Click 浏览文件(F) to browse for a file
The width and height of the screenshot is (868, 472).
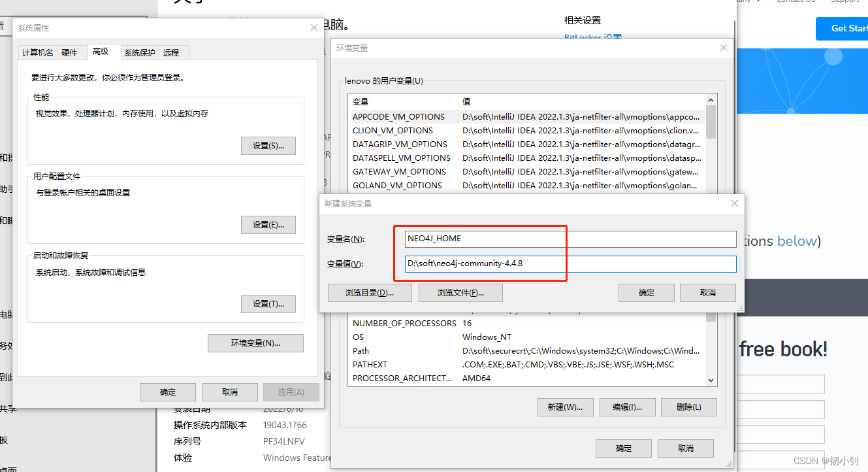tap(461, 292)
